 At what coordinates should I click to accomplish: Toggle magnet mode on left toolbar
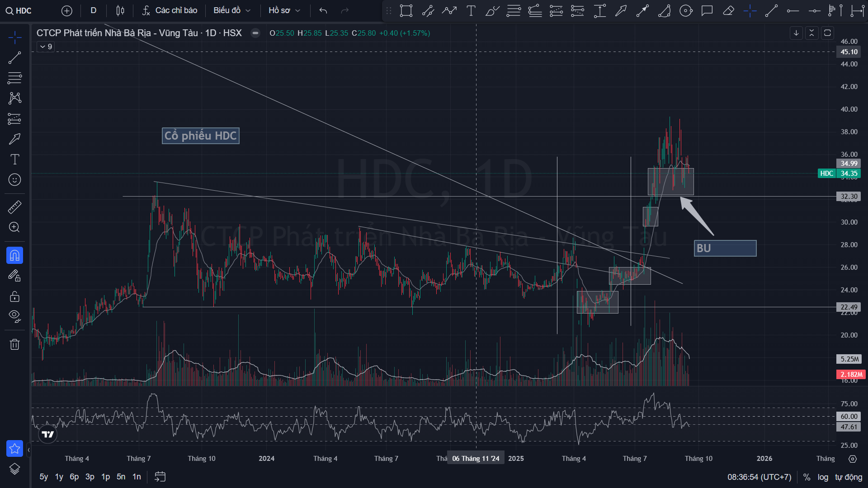point(14,256)
